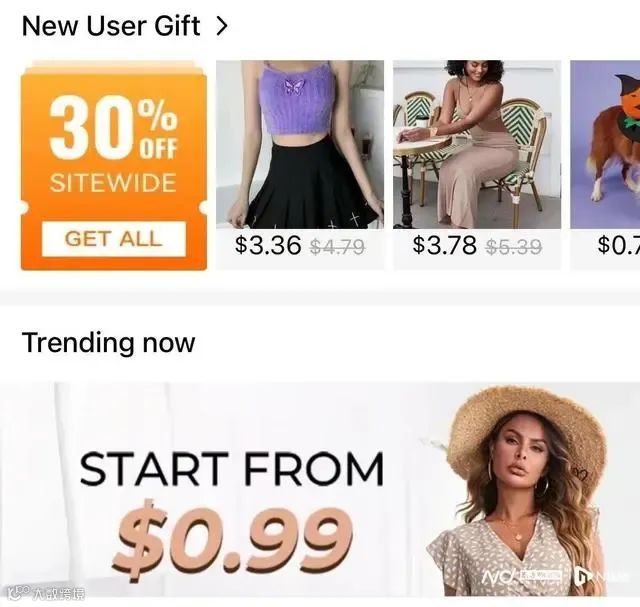Click the crossed-out $5.39 original price
The image size is (640, 607).
tap(514, 247)
